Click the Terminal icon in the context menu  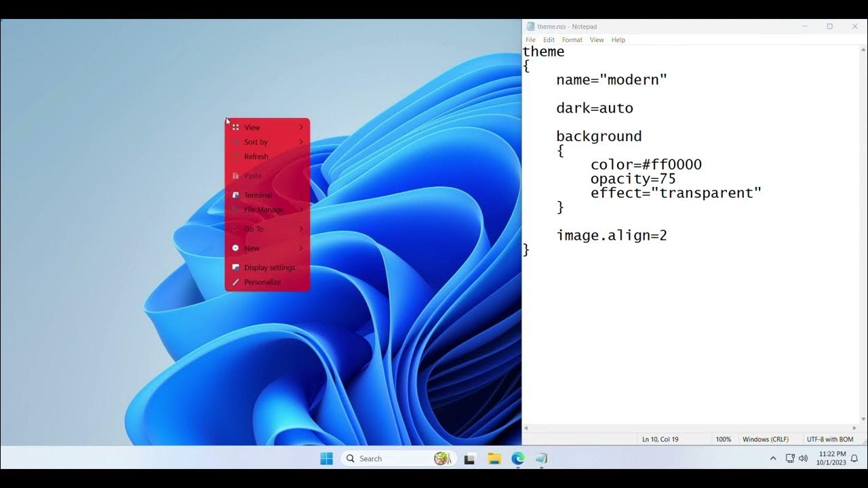point(235,195)
